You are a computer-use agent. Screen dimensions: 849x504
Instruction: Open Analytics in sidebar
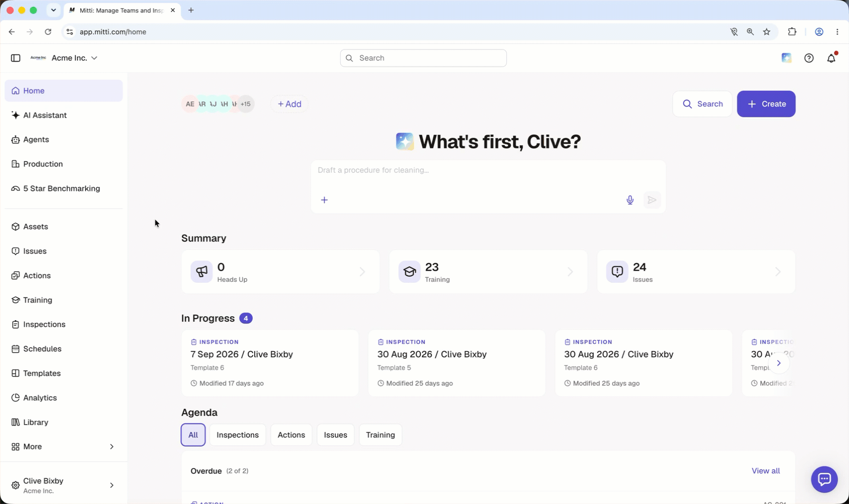64,398
